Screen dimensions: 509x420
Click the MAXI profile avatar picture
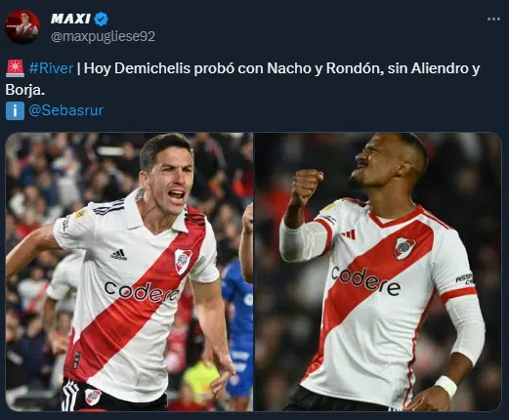22,27
